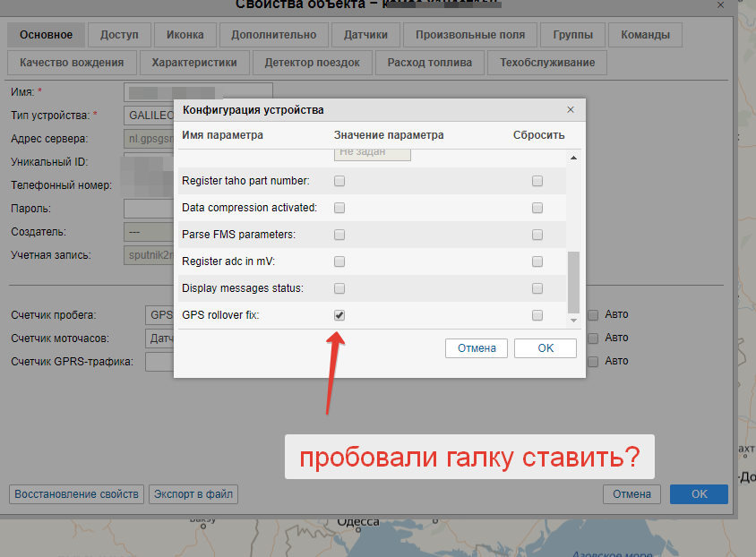Image resolution: width=756 pixels, height=557 pixels.
Task: Toggle Display messages status checkbox
Action: pyautogui.click(x=339, y=288)
